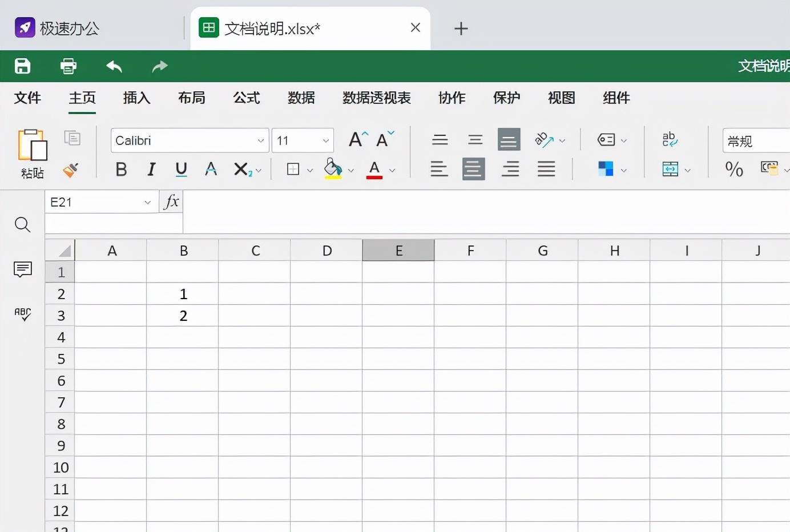Switch to the 数据 ribbon tab
790x532 pixels.
tap(301, 98)
